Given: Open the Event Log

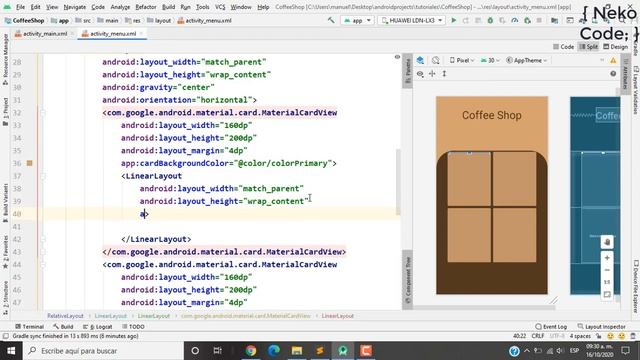Looking at the screenshot, I should click(x=551, y=327).
